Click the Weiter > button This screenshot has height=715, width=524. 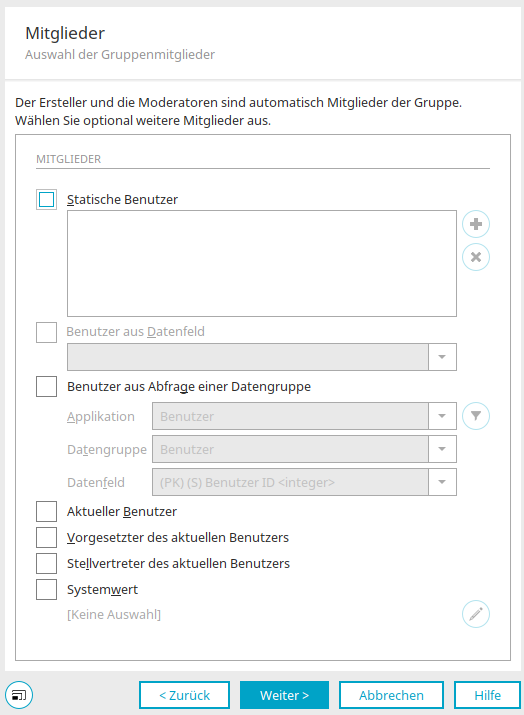(284, 695)
